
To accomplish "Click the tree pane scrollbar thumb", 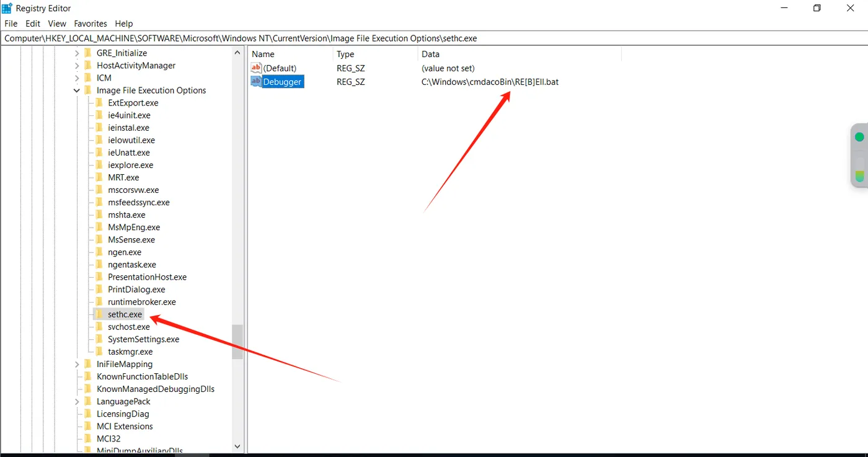I will [237, 342].
